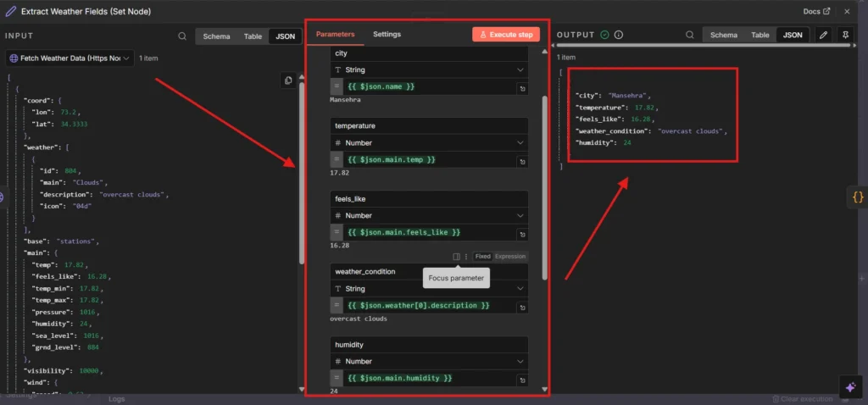Click the "humidity" key in output JSON

pos(593,142)
